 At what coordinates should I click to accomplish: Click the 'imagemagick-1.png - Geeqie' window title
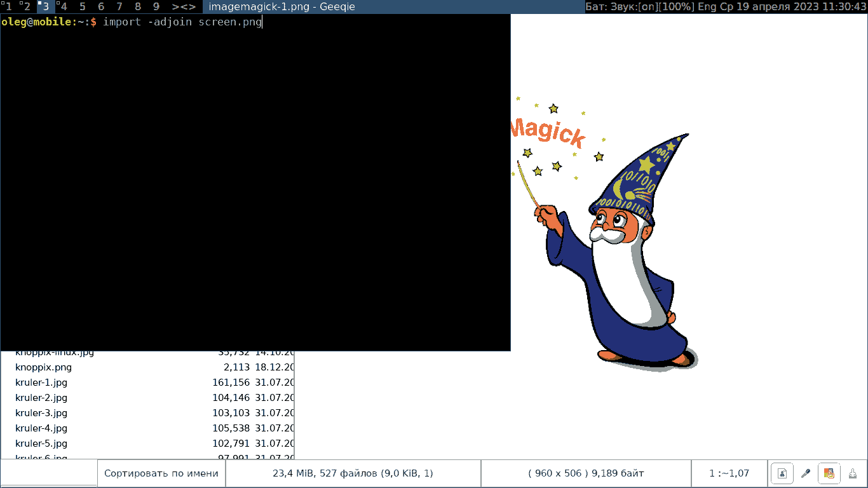click(x=281, y=7)
